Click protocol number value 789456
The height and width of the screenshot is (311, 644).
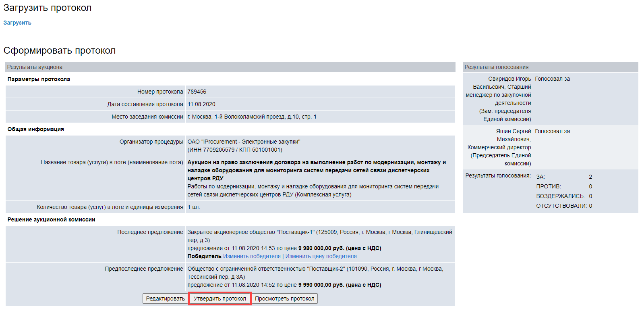[197, 92]
